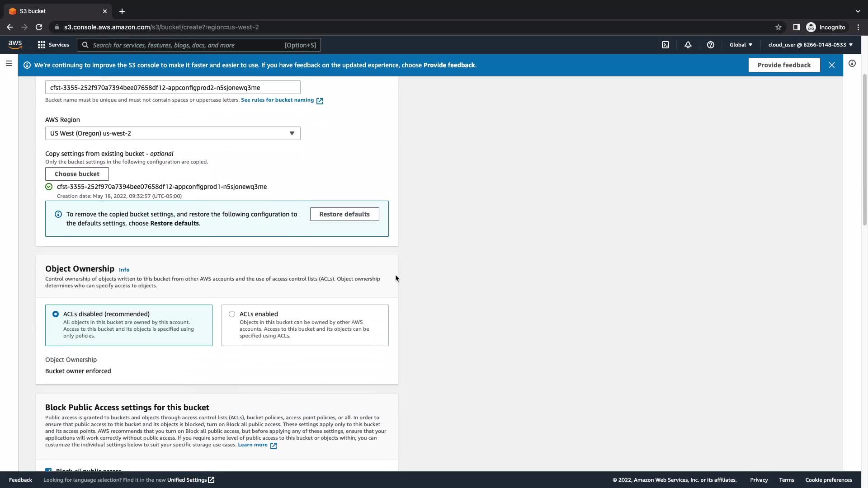Open the notifications bell icon
This screenshot has width=868, height=488.
[688, 45]
